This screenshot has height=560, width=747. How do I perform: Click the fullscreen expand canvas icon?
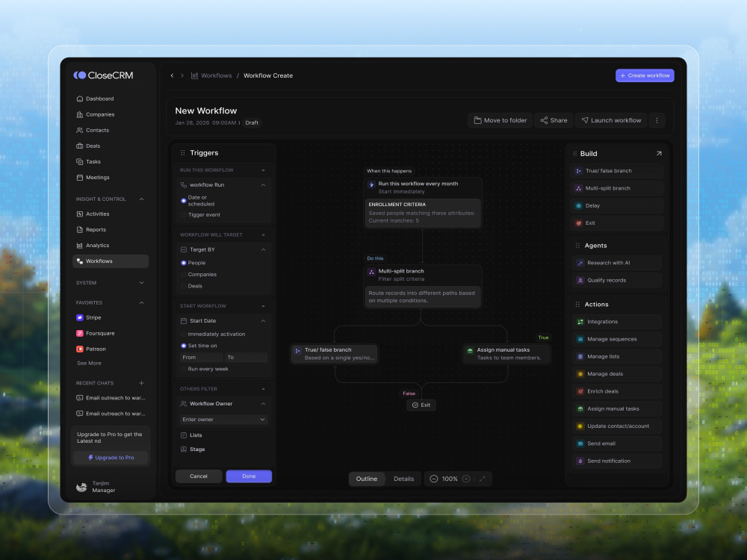point(482,479)
